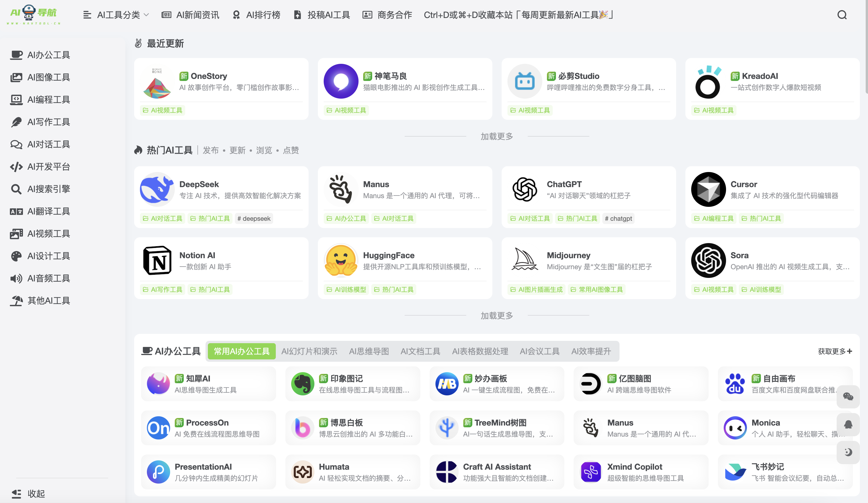The width and height of the screenshot is (868, 503).
Task: Open the HuggingFace emoji icon
Action: [x=341, y=260]
